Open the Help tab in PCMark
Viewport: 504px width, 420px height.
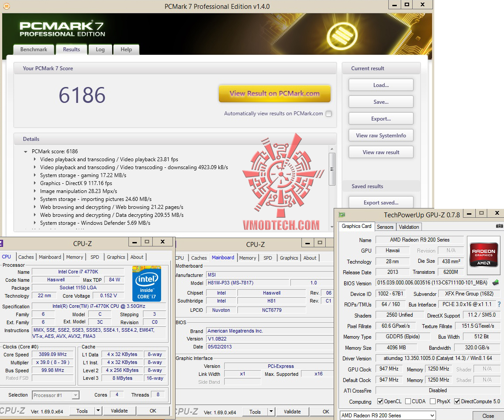[126, 49]
